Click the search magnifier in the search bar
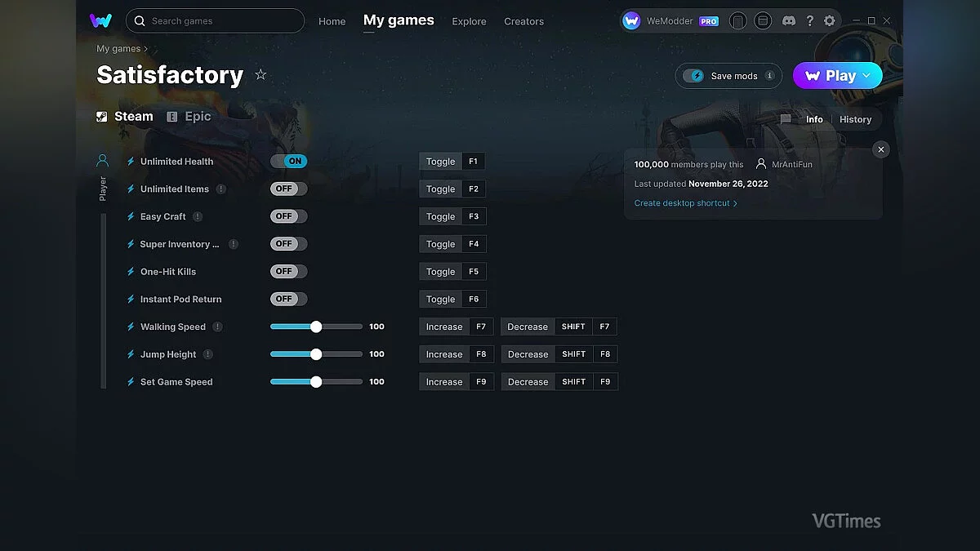 click(139, 20)
